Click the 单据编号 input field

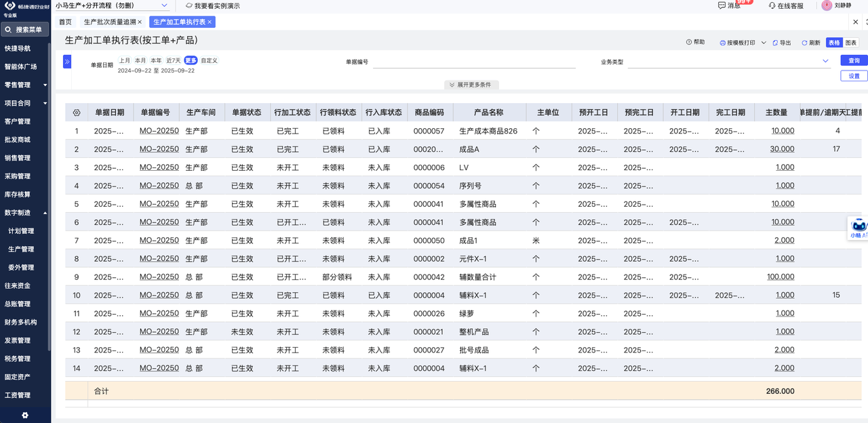point(474,62)
